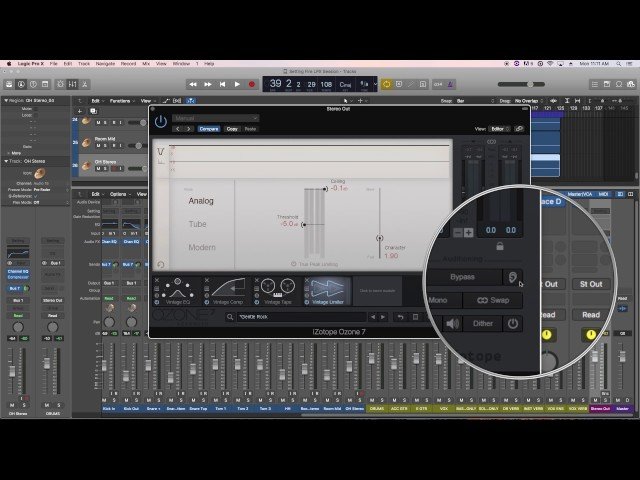
Task: Open the Drag No Overlap dropdown
Action: (x=528, y=101)
